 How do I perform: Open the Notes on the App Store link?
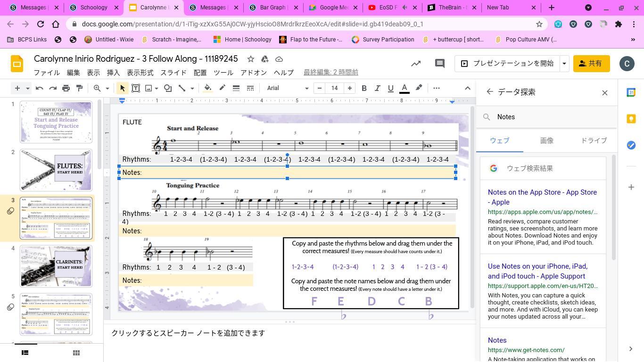click(x=542, y=197)
